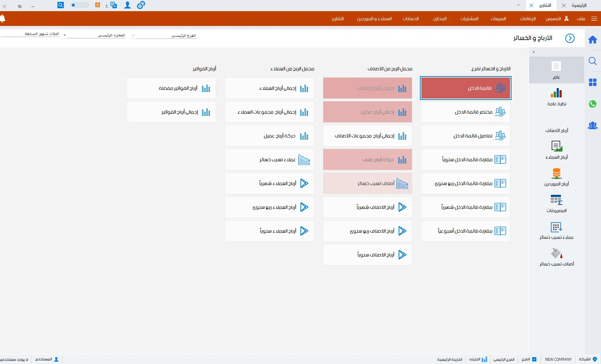Open نظرة عامة overview chart icon

pyautogui.click(x=556, y=93)
